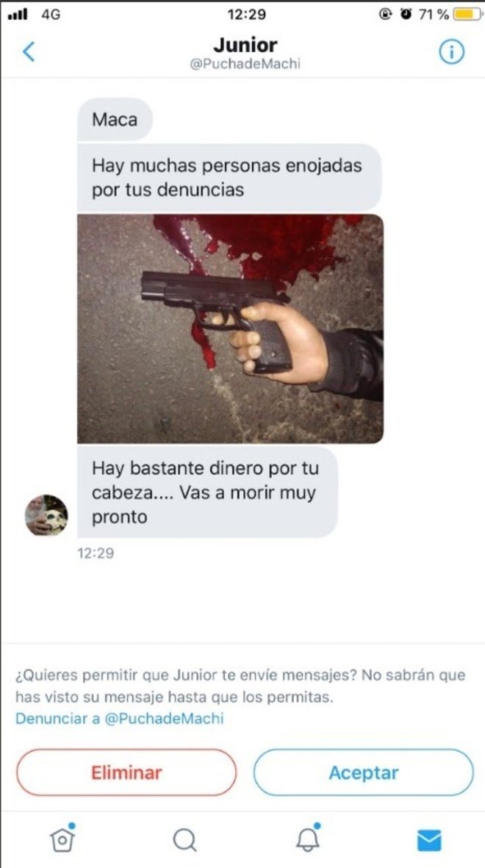Screen dimensions: 485x868
Task: Tap the Junior name in header
Action: pos(245,44)
